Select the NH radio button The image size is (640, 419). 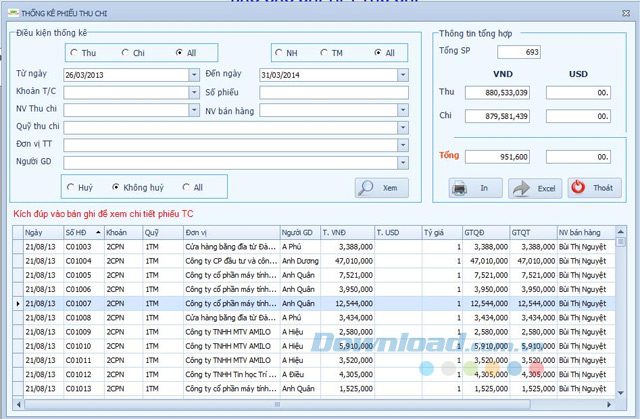(x=283, y=52)
